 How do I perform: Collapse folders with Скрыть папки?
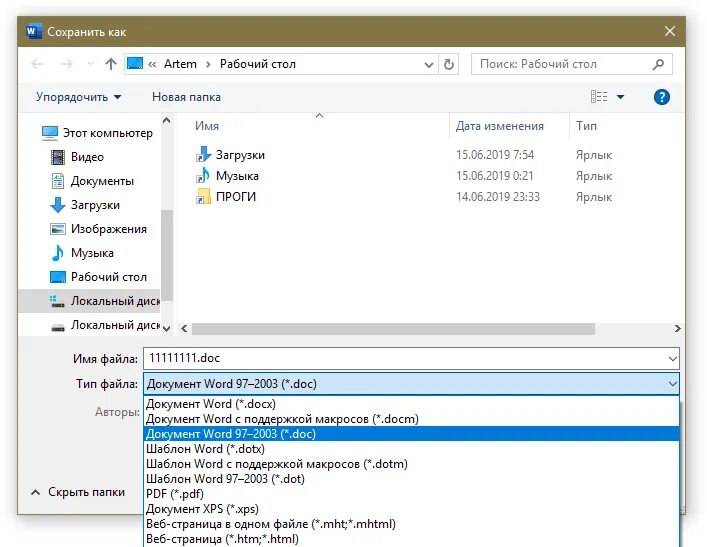78,492
